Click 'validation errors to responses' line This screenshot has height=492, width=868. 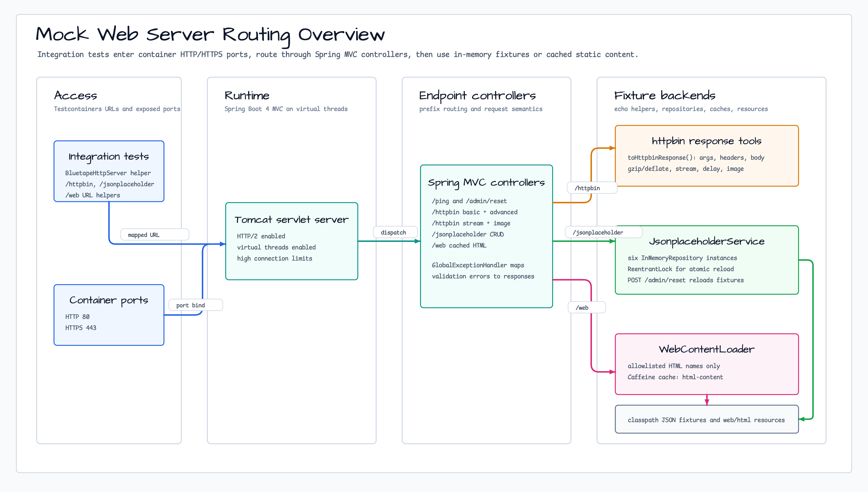pos(483,276)
